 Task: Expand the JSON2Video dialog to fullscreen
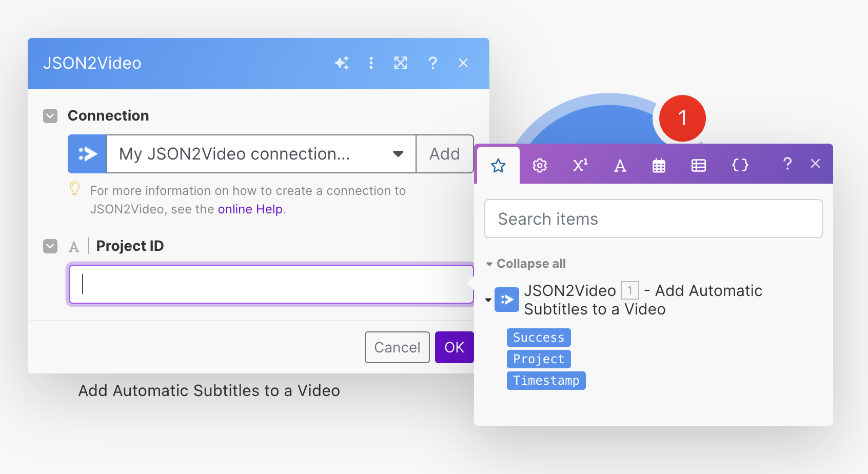click(x=401, y=63)
